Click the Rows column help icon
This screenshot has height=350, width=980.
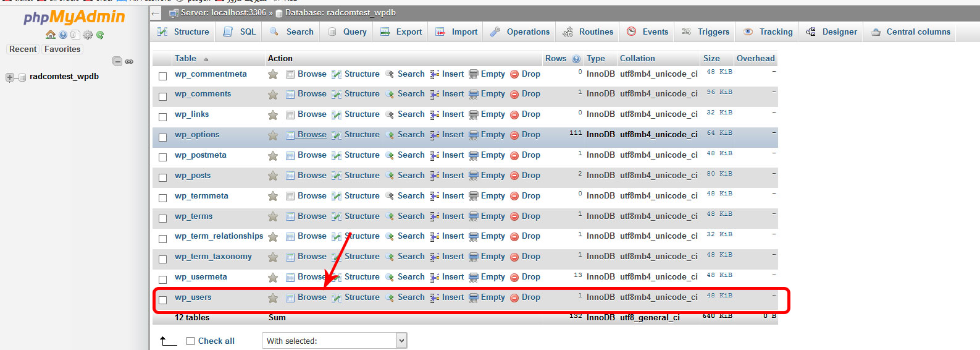pyautogui.click(x=576, y=59)
